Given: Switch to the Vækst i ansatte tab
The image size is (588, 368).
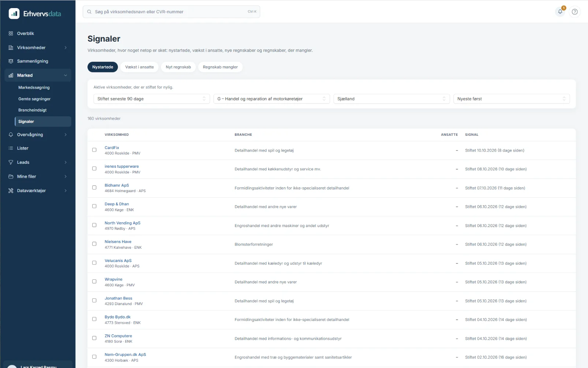Looking at the screenshot, I should click(139, 67).
